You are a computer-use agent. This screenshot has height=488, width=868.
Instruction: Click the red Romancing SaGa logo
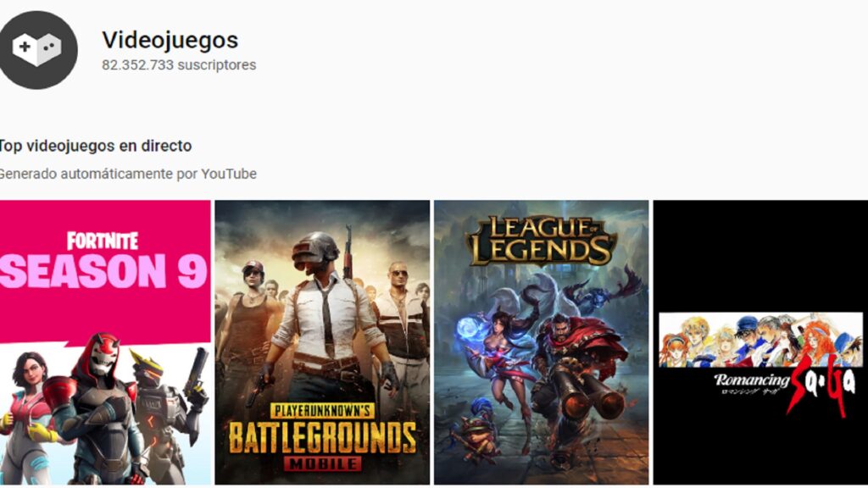point(821,390)
